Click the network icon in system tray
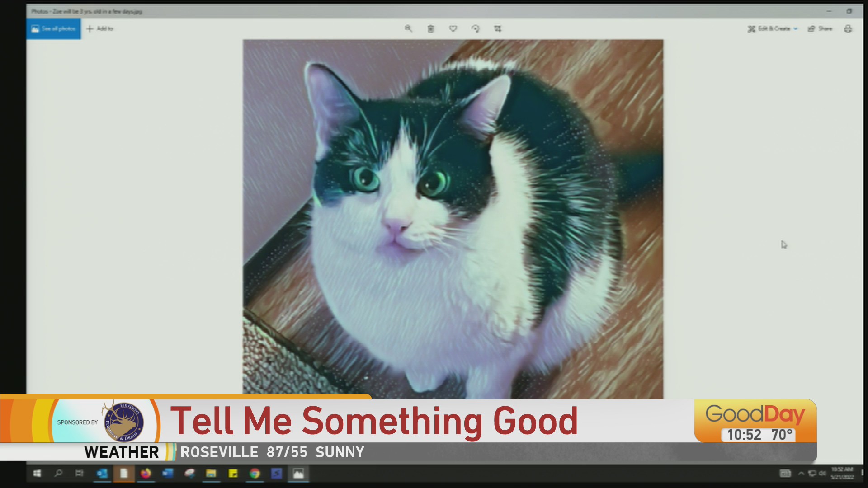 coord(812,474)
